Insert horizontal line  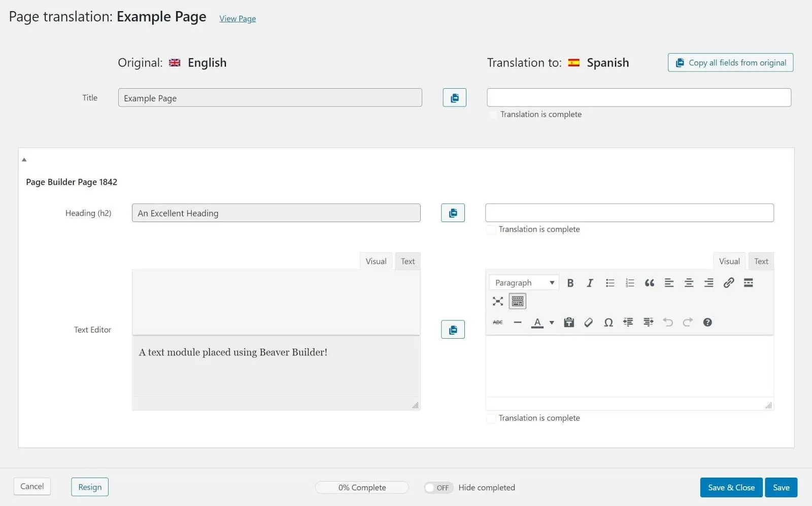click(x=518, y=322)
